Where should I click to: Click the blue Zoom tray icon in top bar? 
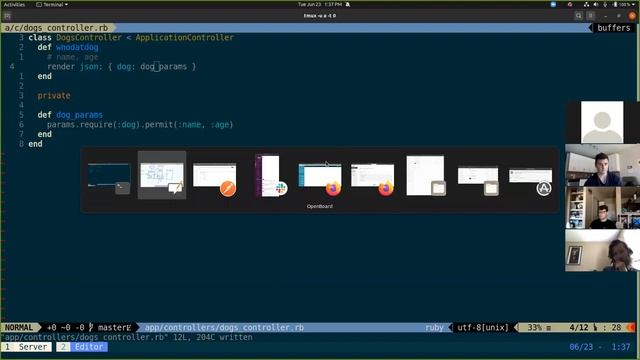(x=553, y=4)
